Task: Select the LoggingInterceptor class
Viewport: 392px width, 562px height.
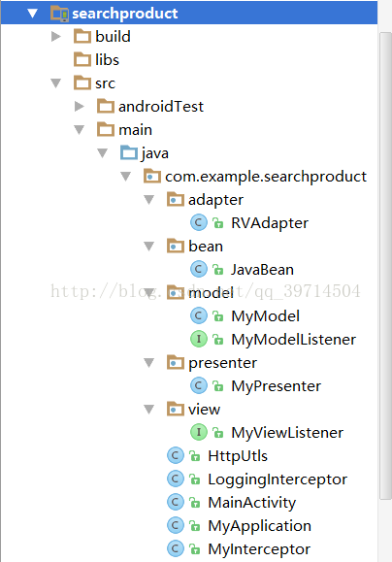Action: [278, 479]
